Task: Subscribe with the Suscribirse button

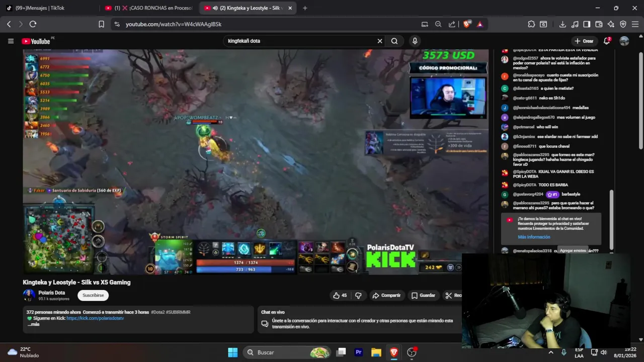Action: 93,295
